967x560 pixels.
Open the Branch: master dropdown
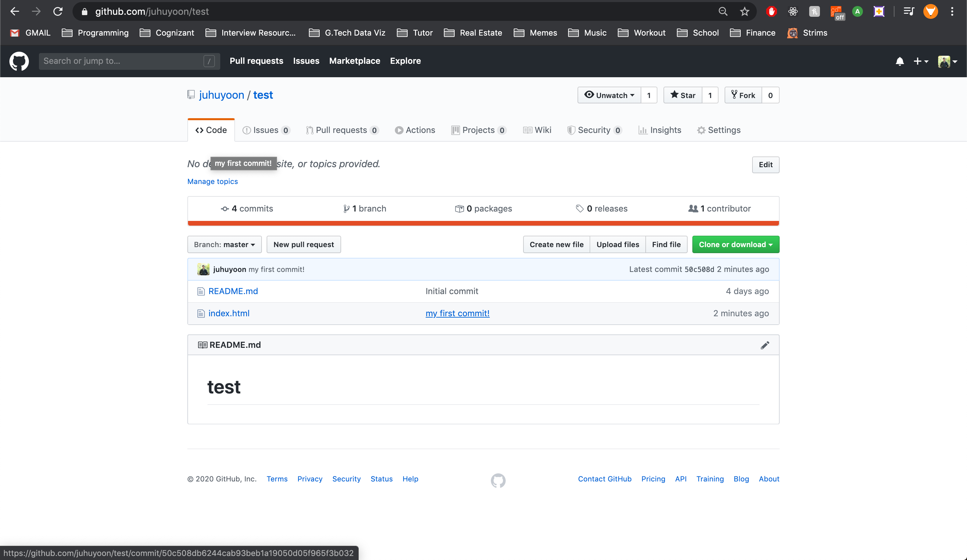coord(224,244)
